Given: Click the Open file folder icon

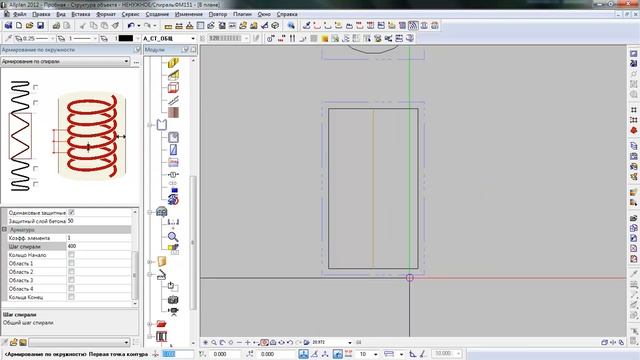Looking at the screenshot, I should tap(29, 25).
